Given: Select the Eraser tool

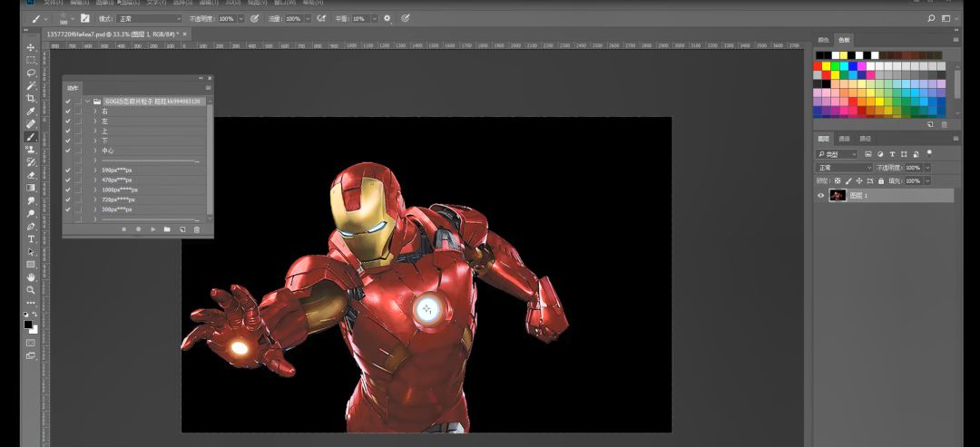Looking at the screenshot, I should point(31,175).
